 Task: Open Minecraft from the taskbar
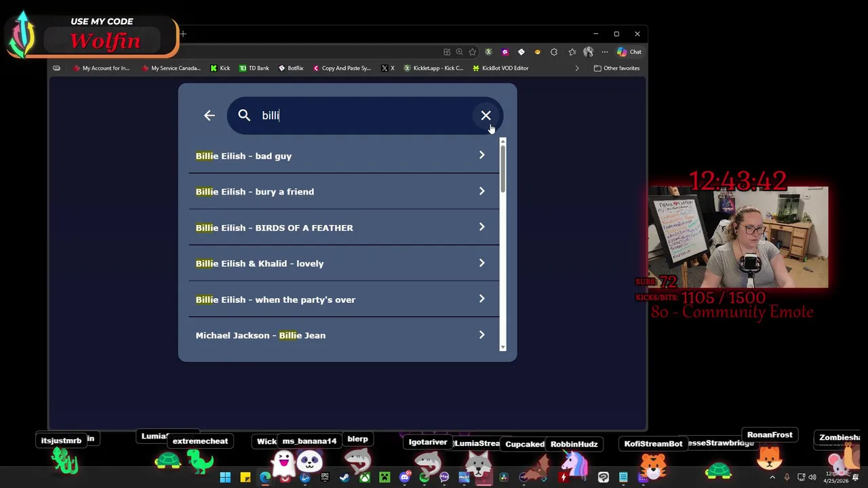pyautogui.click(x=384, y=478)
